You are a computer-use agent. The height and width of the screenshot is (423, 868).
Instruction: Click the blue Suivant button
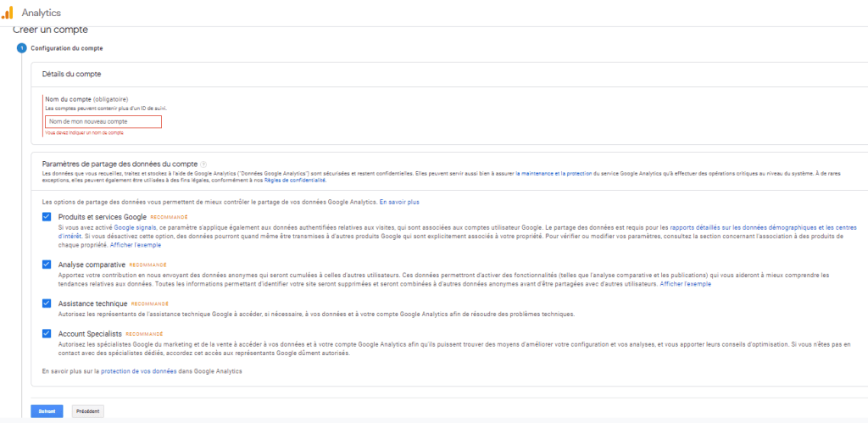pyautogui.click(x=47, y=411)
